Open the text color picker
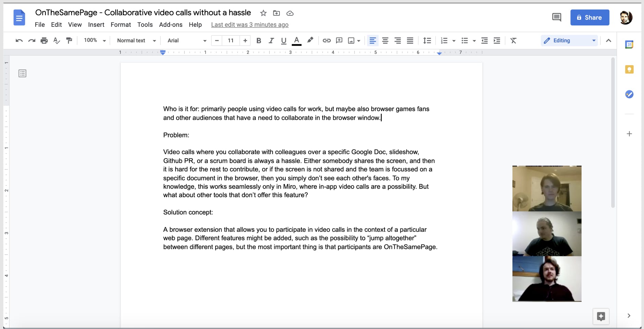The image size is (644, 329). [x=297, y=41]
